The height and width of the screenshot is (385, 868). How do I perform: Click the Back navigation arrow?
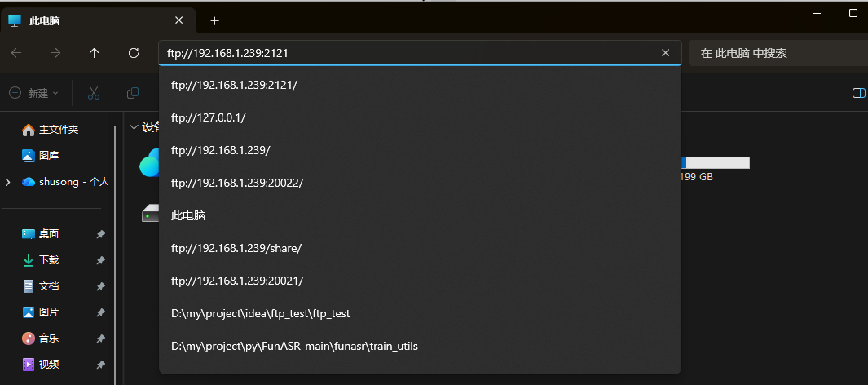pos(16,53)
